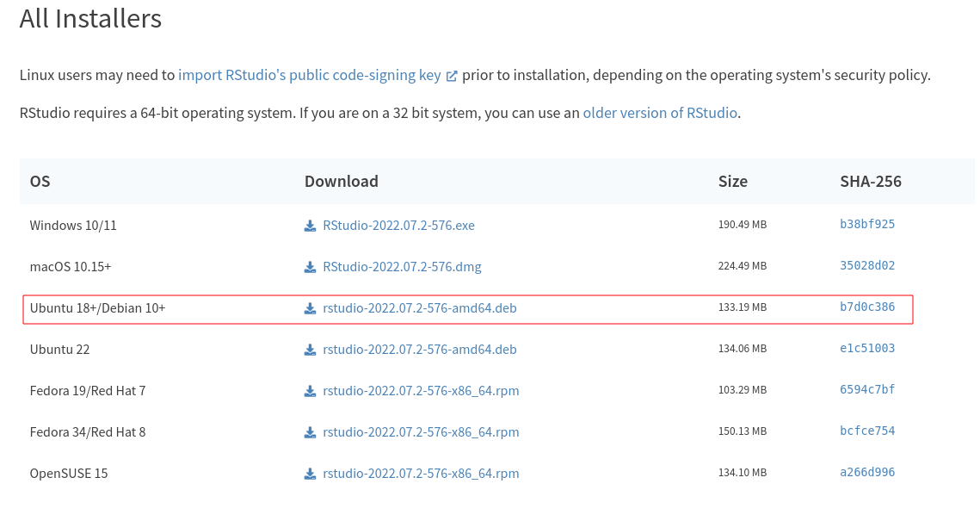Click the 190.49 MB size value
The image size is (980, 521).
742,225
